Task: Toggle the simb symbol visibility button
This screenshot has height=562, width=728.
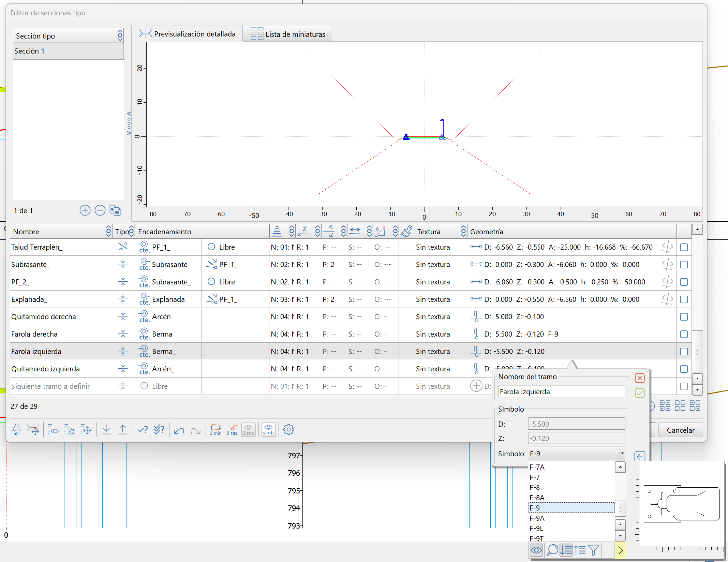Action: point(268,430)
